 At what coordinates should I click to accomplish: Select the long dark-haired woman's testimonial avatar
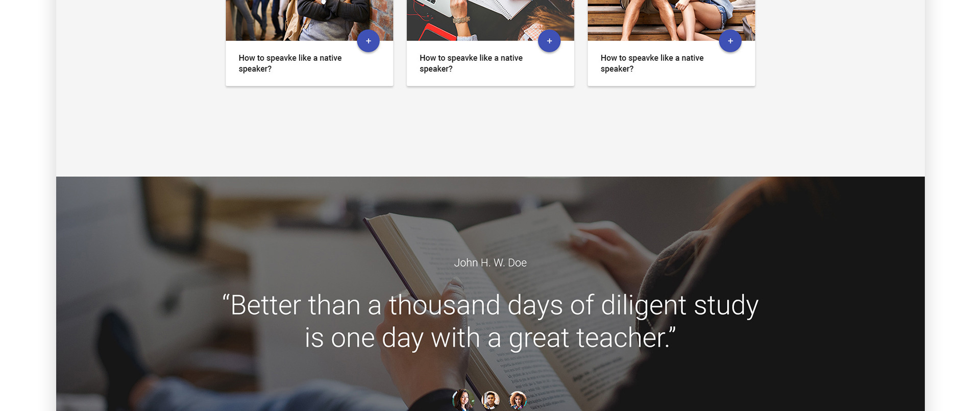click(462, 400)
